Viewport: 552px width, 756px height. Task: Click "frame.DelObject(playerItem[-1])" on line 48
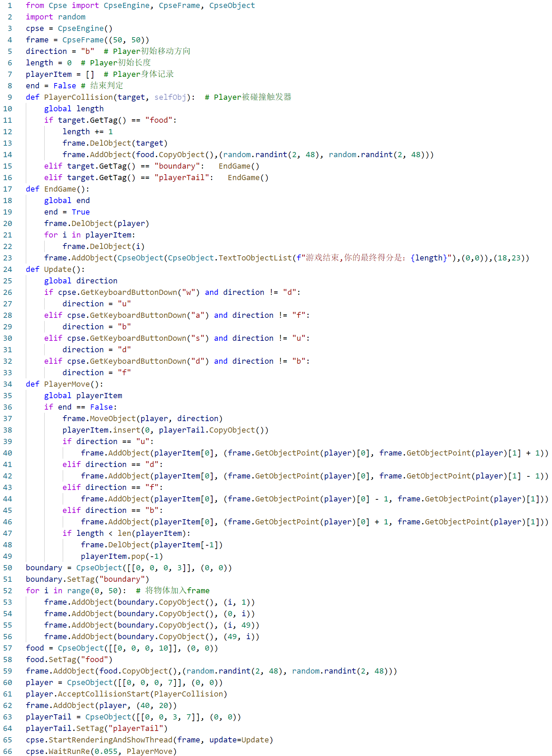click(152, 545)
